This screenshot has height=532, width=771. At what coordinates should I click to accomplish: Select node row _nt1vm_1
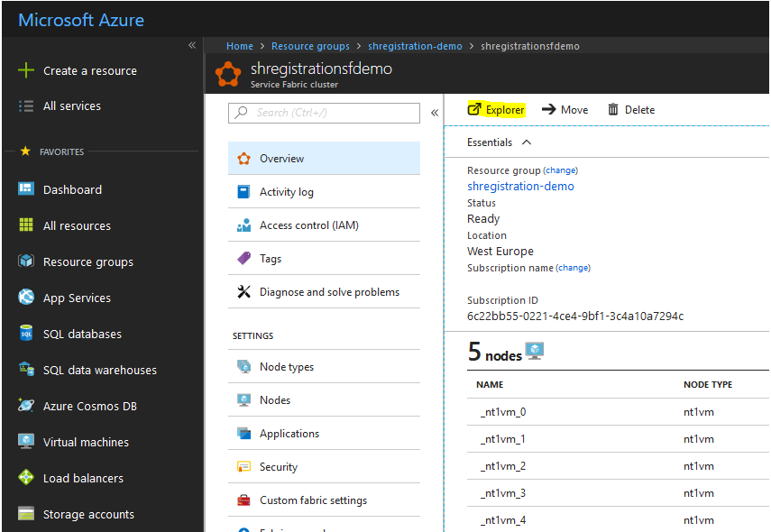[618, 438]
